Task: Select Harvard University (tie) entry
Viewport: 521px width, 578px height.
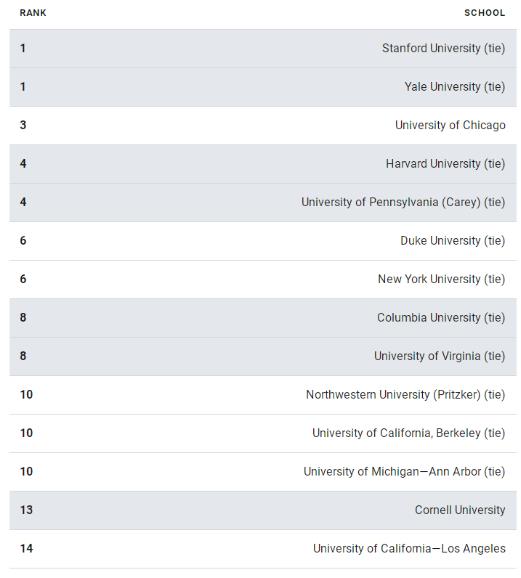Action: click(x=445, y=164)
